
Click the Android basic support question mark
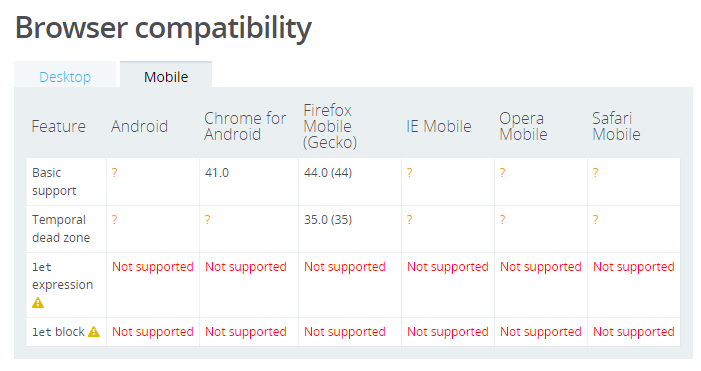114,173
